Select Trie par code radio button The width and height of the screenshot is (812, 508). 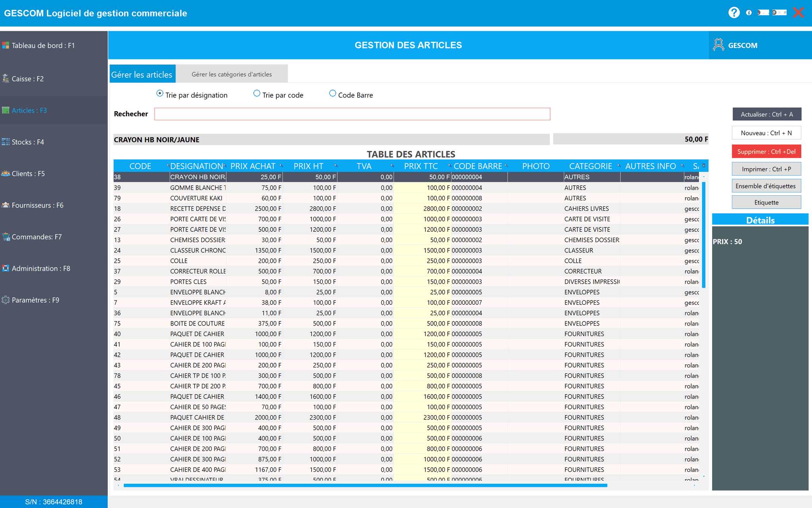coord(257,93)
